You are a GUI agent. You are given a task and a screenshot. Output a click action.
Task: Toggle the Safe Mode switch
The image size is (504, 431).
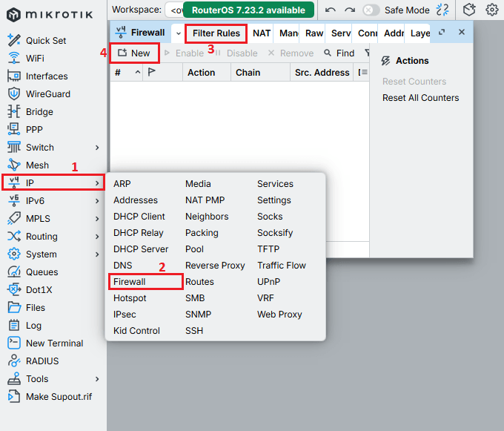371,10
